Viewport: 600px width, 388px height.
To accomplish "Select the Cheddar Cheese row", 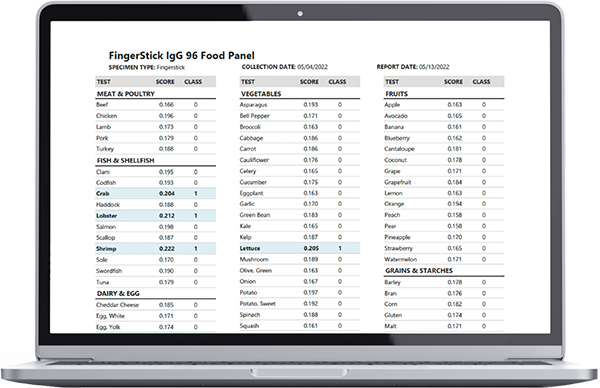I will pyautogui.click(x=155, y=305).
